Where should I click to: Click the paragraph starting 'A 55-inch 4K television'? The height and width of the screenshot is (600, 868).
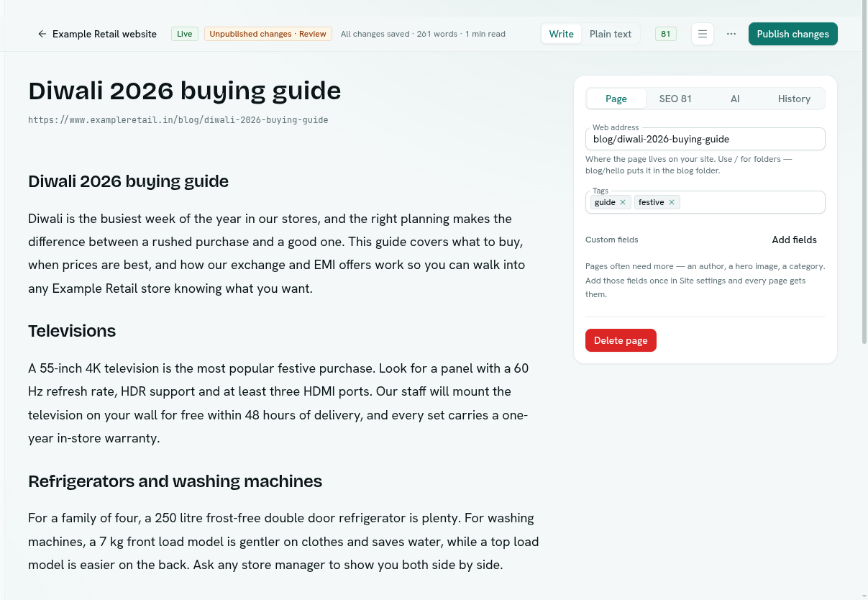point(283,403)
